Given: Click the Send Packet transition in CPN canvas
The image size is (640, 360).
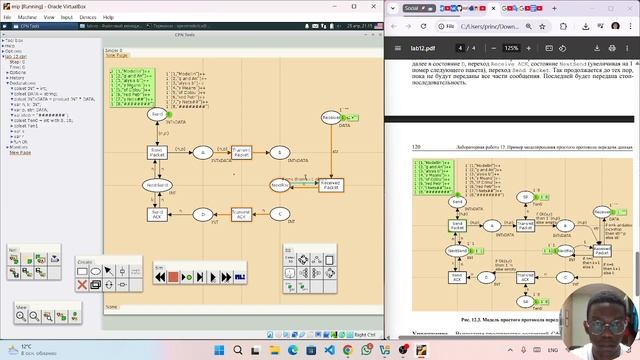Looking at the screenshot, I should click(157, 152).
